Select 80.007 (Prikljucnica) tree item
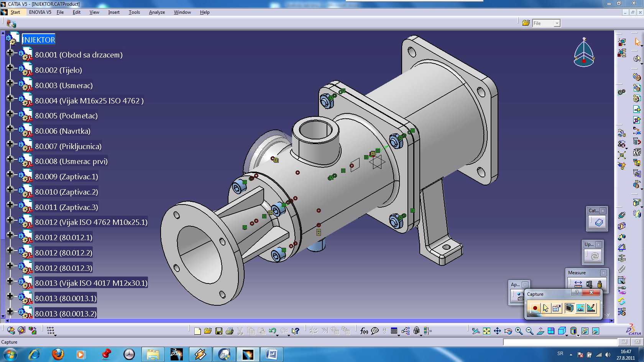 (68, 146)
